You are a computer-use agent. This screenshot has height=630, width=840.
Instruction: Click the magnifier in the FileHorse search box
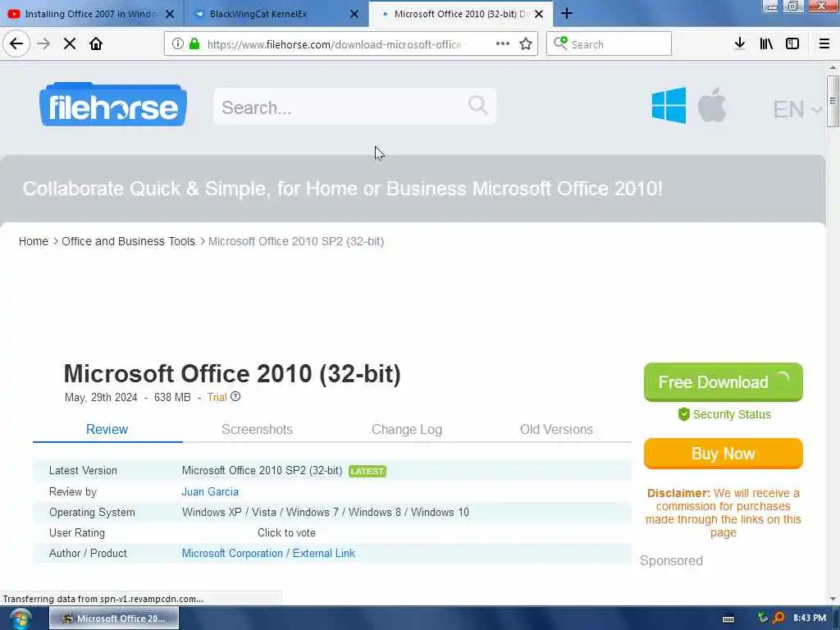(x=477, y=105)
